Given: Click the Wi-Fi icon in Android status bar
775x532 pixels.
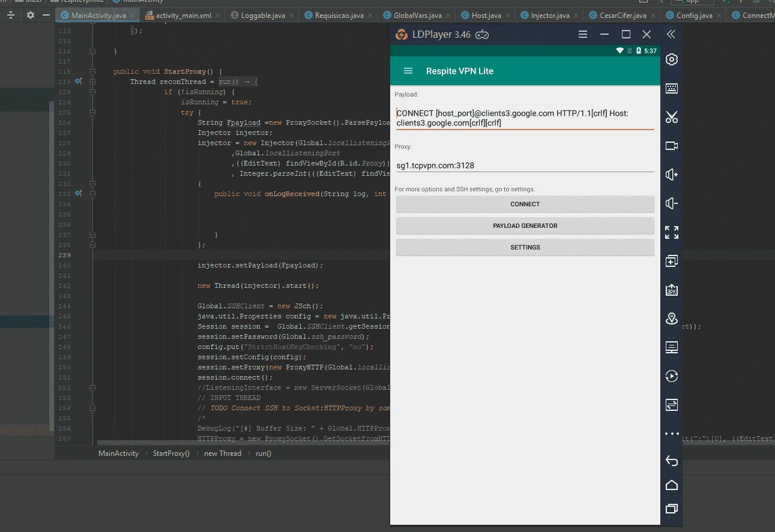Looking at the screenshot, I should tap(620, 51).
